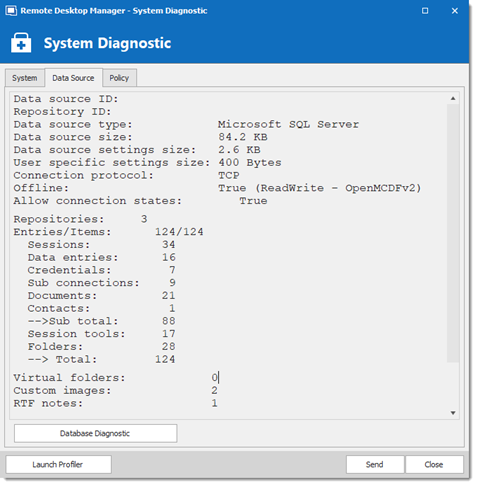This screenshot has height=485, width=477.
Task: Launch Profiler from the bottom bar
Action: tap(58, 464)
